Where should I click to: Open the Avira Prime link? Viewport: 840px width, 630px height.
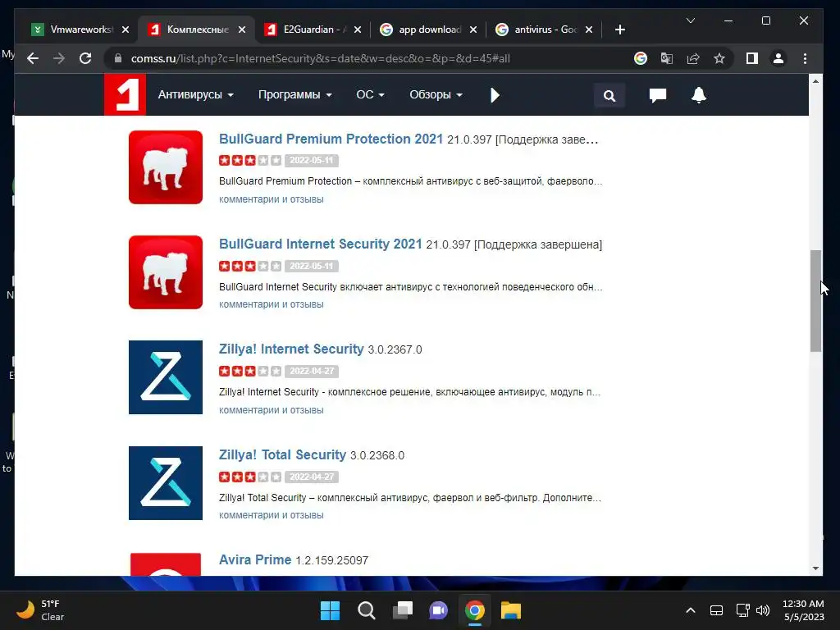coord(255,559)
